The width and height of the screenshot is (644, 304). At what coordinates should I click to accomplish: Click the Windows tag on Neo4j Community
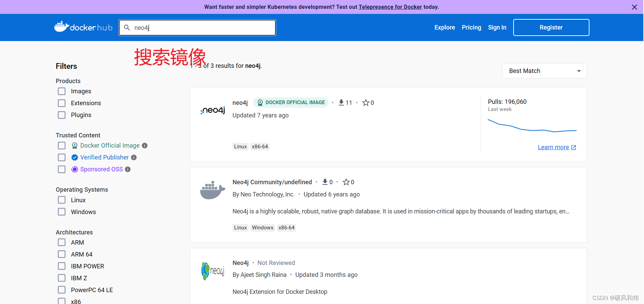[x=263, y=228]
